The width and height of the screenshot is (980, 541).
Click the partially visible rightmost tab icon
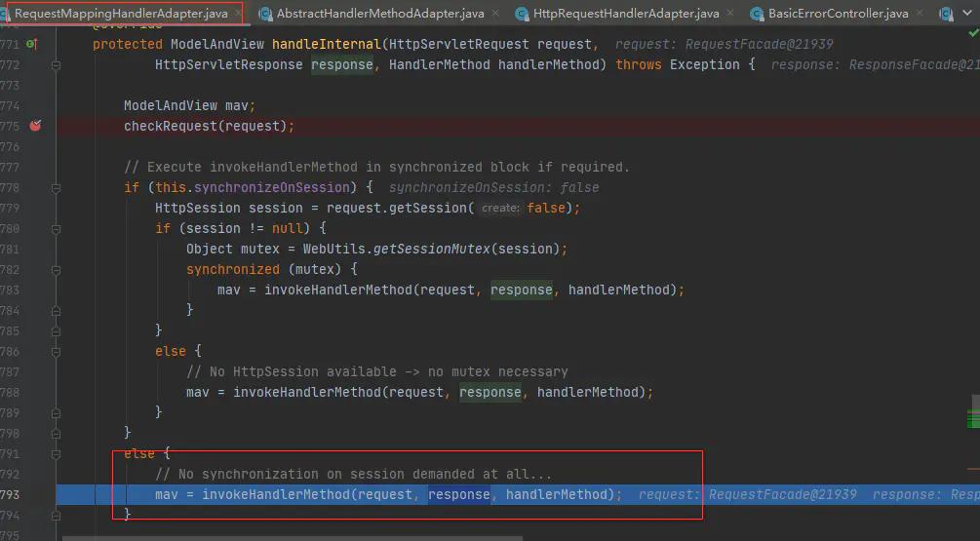[x=945, y=14]
